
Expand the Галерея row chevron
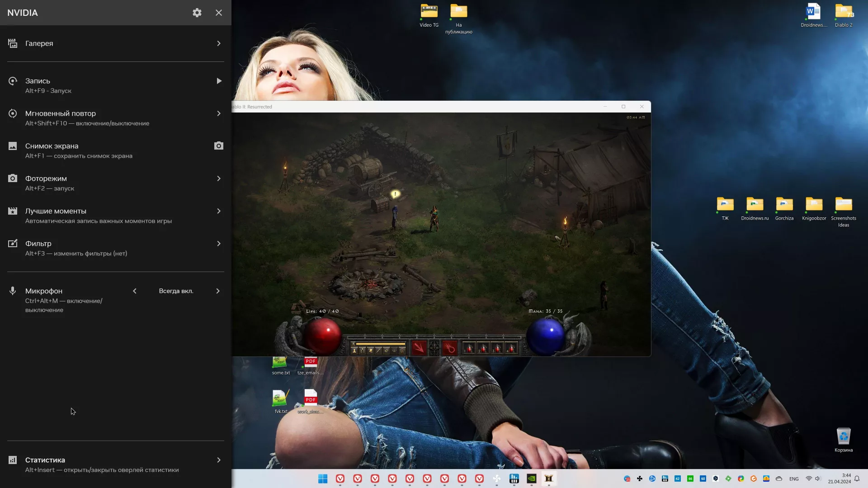click(219, 43)
